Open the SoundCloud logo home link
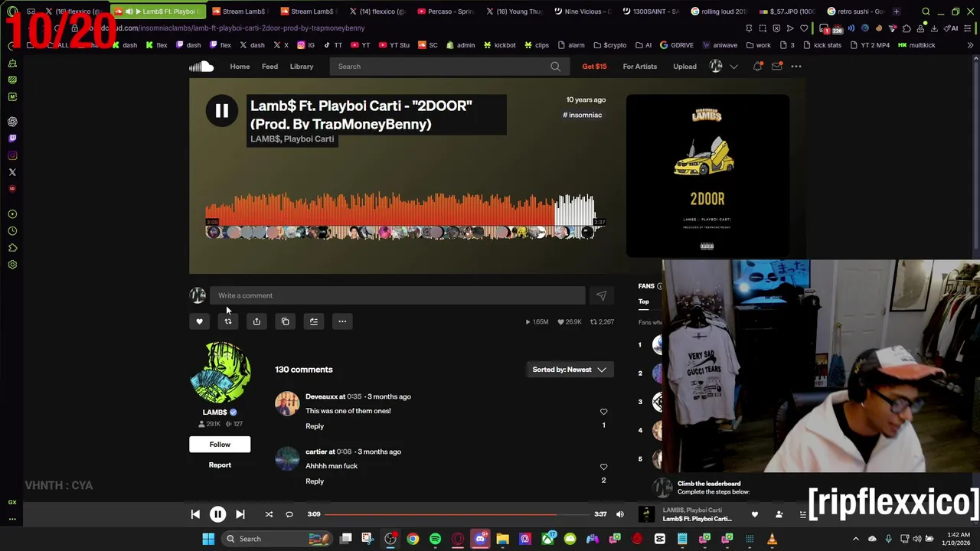This screenshot has height=551, width=980. coord(201,67)
